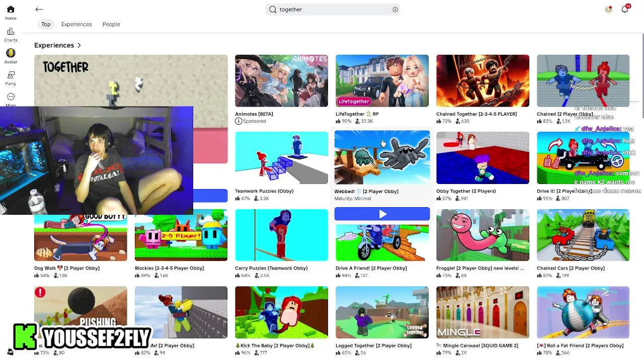Open Chained [2 Player Obby] thumbnail
The width and height of the screenshot is (644, 362).
point(583,81)
